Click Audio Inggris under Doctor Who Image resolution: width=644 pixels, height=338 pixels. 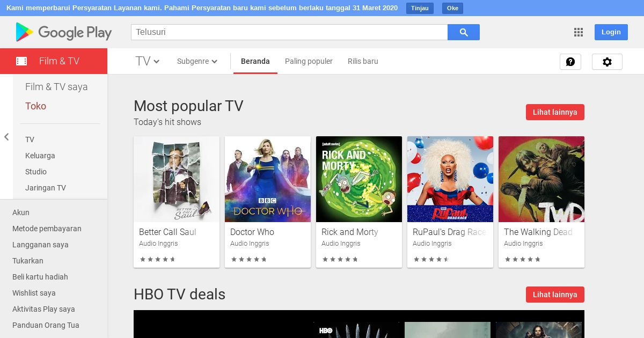click(250, 244)
